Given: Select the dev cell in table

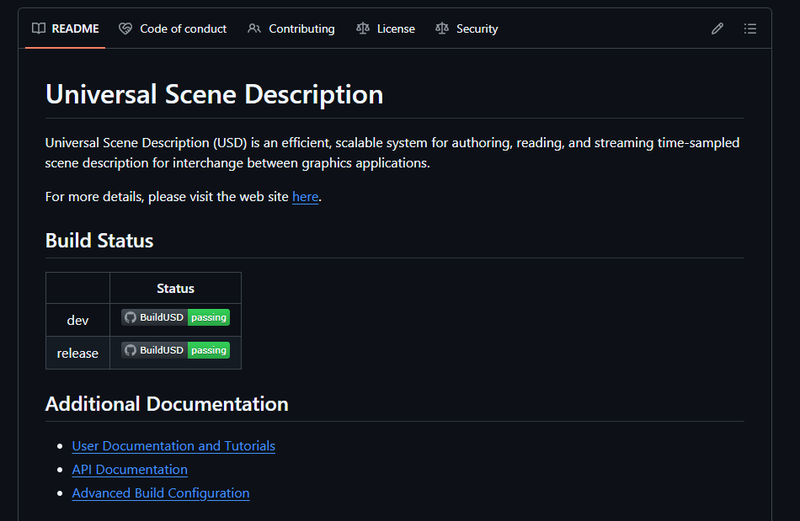Looking at the screenshot, I should coord(77,320).
